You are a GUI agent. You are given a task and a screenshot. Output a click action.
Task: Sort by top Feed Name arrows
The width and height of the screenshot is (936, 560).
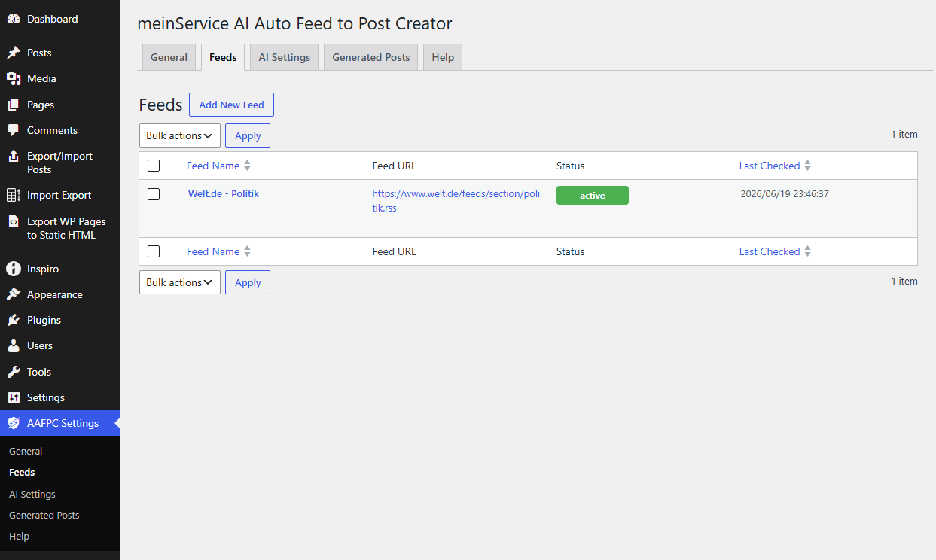pyautogui.click(x=247, y=166)
